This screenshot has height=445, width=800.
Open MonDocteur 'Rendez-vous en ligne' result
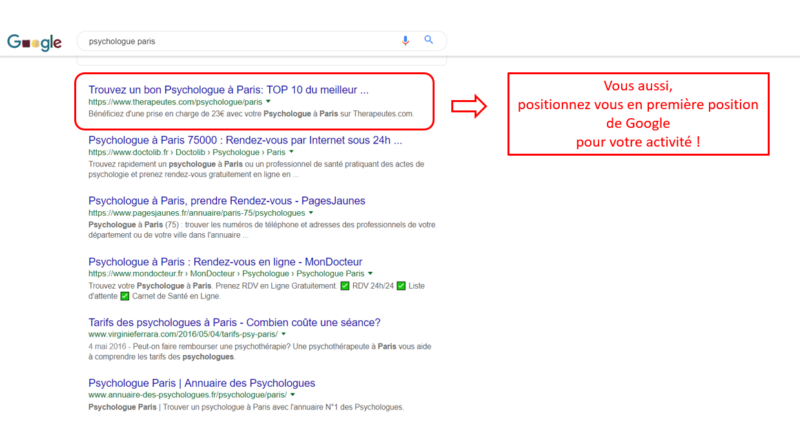tap(225, 262)
